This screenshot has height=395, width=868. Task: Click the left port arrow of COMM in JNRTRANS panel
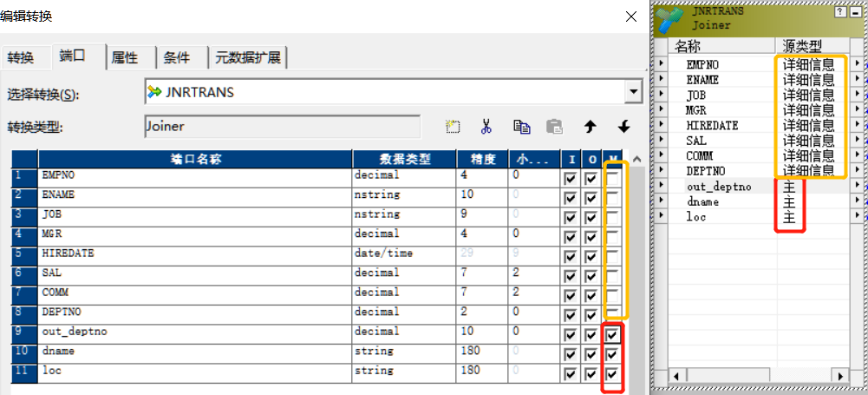(661, 155)
